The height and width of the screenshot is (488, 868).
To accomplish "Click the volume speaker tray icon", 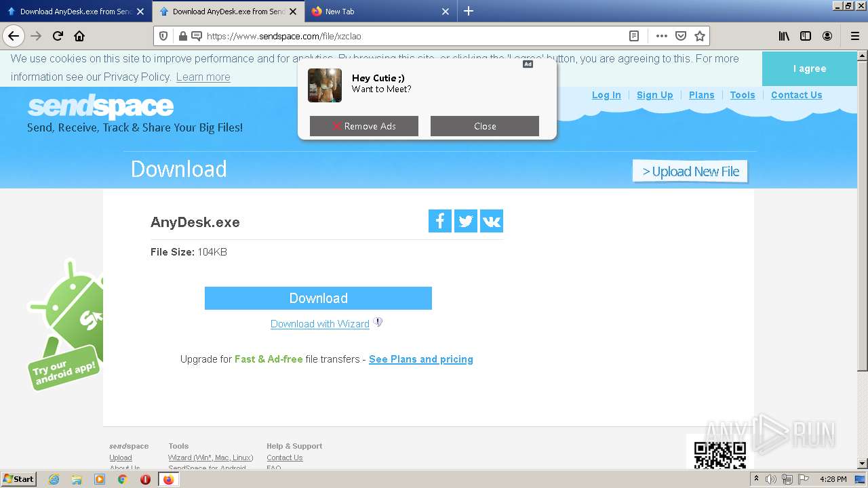I will click(771, 479).
